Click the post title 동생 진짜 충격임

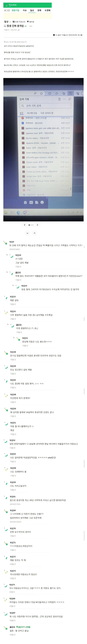tap(15, 26)
